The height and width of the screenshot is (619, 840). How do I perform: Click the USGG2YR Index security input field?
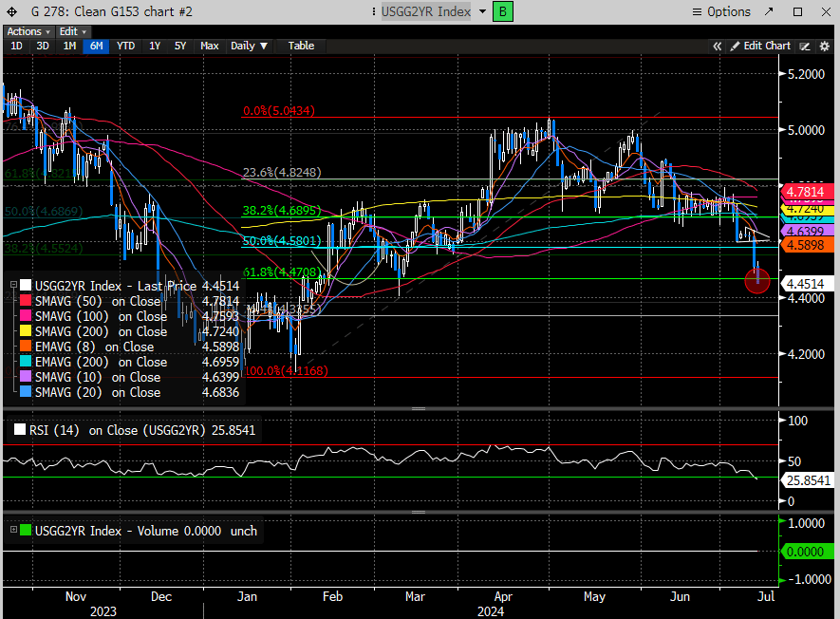423,12
